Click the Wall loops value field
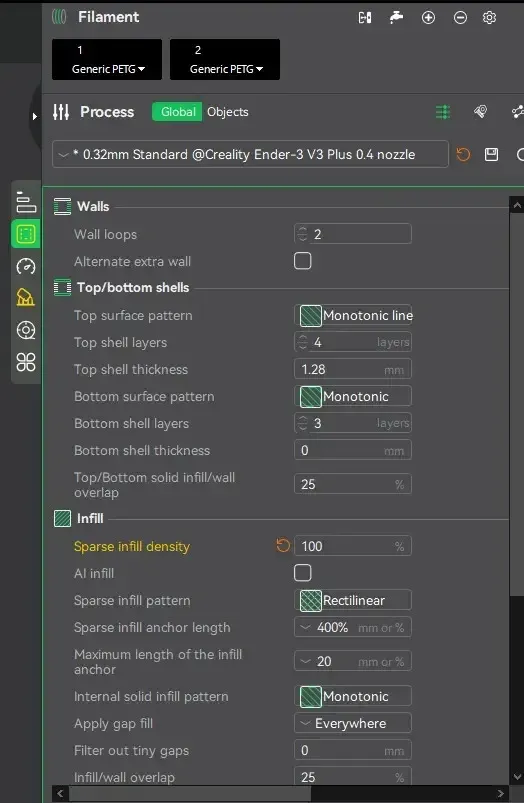The width and height of the screenshot is (524, 803). 353,234
